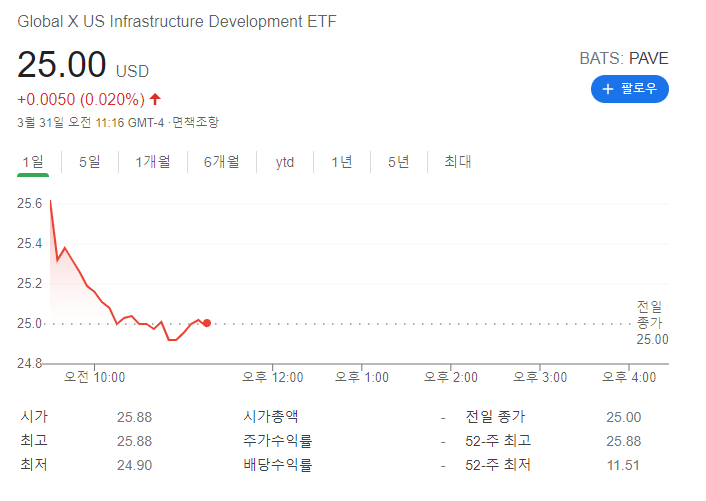The width and height of the screenshot is (706, 501).
Task: Click the 오후 4:00 axis label
Action: 629,377
